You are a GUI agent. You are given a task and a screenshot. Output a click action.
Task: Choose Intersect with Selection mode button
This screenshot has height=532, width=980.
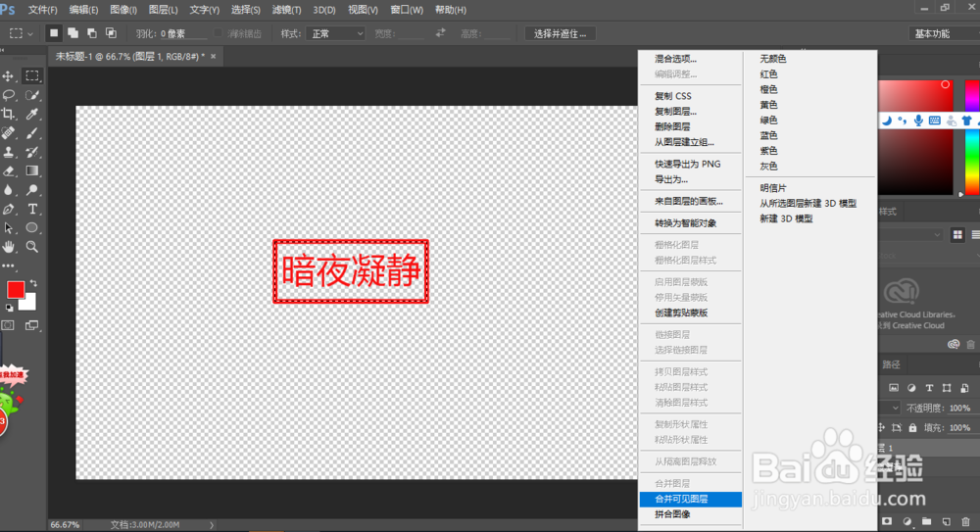pyautogui.click(x=111, y=33)
